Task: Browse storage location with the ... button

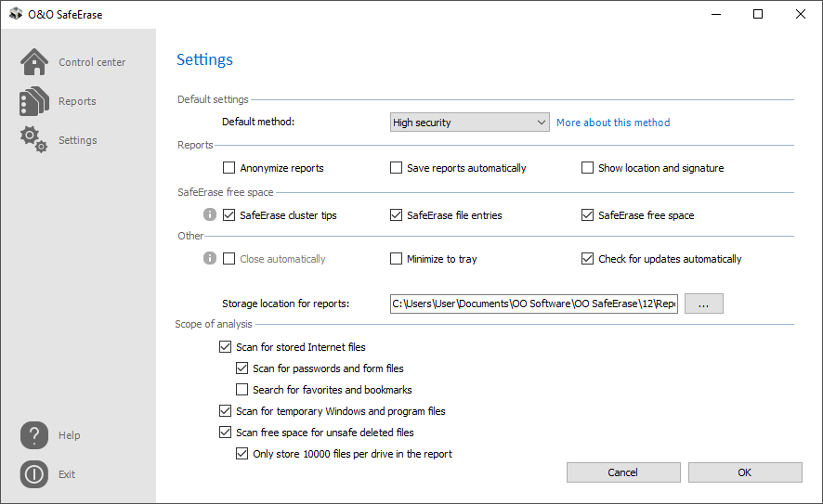Action: 704,304
